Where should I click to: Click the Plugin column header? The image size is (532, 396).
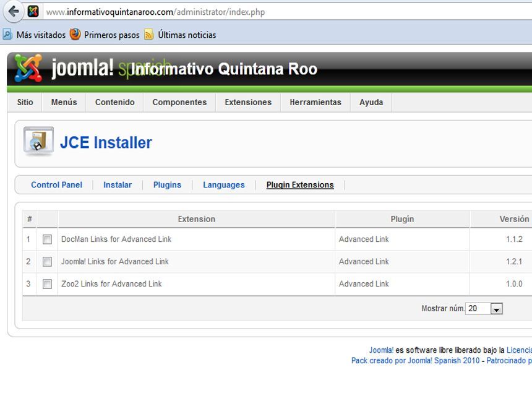pos(402,219)
